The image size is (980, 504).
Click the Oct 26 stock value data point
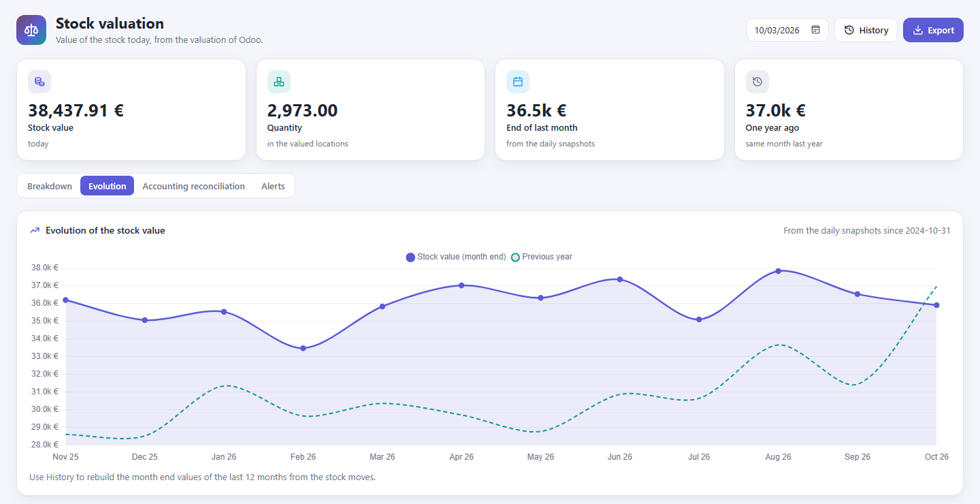click(936, 305)
